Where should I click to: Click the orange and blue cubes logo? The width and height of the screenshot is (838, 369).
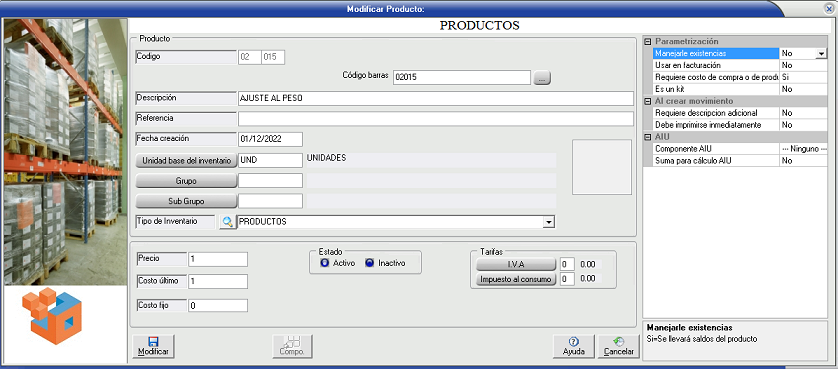52,316
